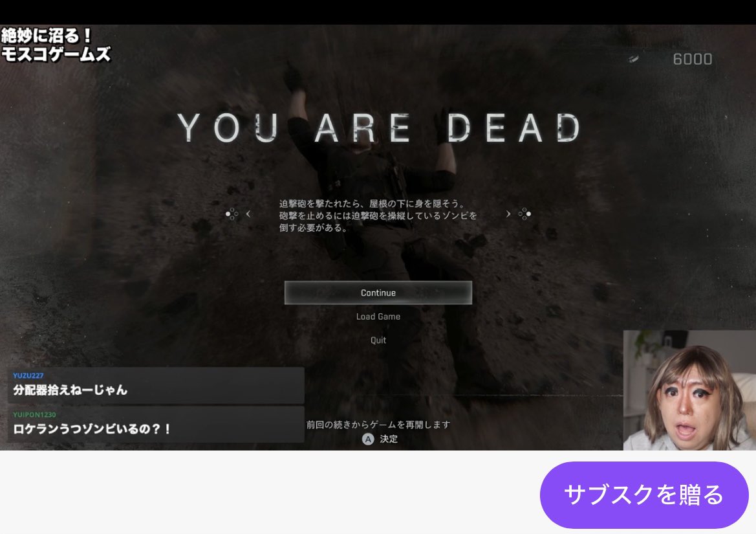Choose Load Game from the death menu
The height and width of the screenshot is (534, 756).
pos(378,317)
